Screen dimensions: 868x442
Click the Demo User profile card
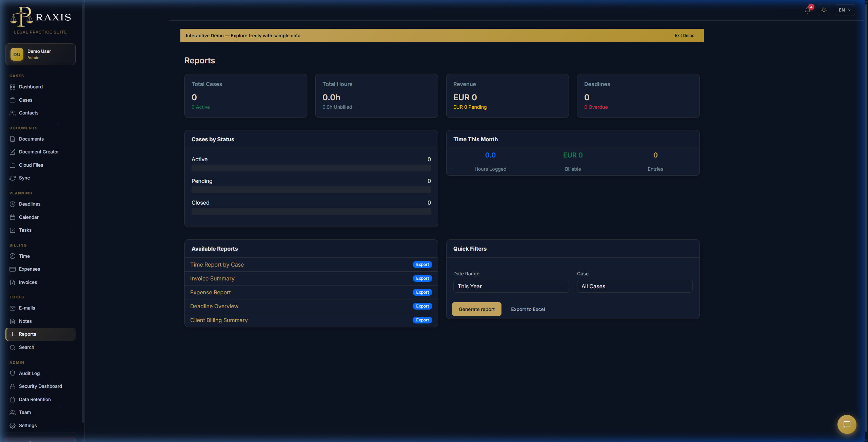click(40, 54)
